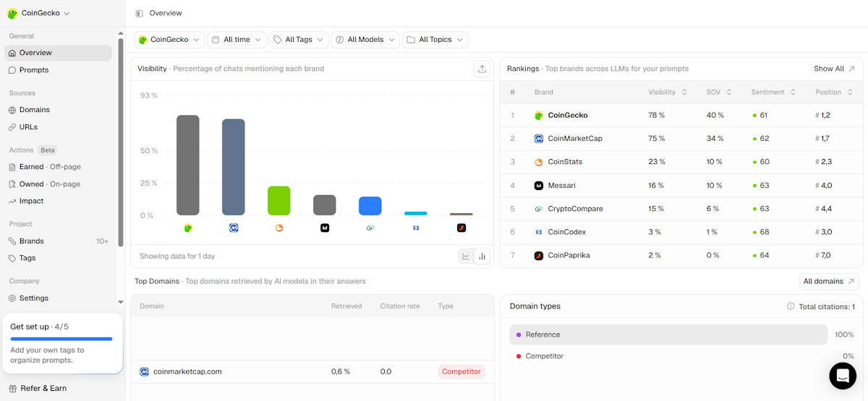Click the setup progress bar
Image resolution: width=868 pixels, height=401 pixels.
coord(61,338)
